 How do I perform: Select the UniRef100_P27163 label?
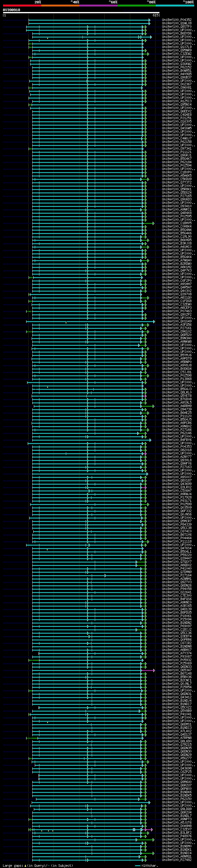[177, 467]
